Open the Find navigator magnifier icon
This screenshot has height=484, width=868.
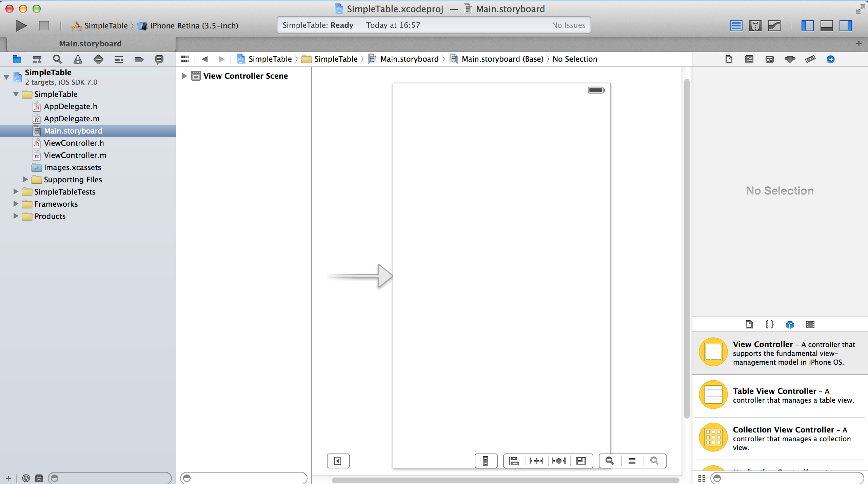pos(57,59)
